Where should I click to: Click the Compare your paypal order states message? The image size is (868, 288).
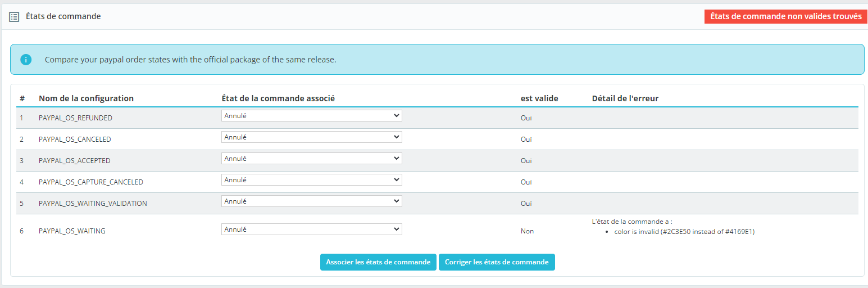pyautogui.click(x=190, y=60)
